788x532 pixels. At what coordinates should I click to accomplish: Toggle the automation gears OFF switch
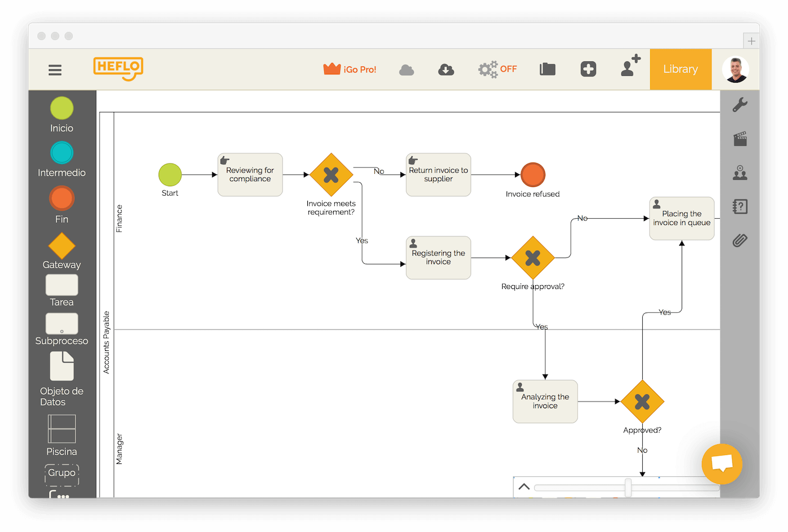coord(498,69)
